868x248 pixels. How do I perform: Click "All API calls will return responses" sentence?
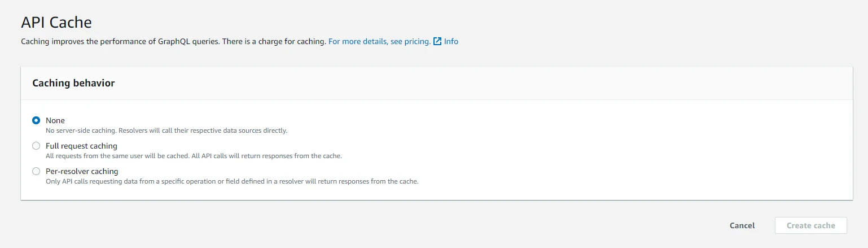pyautogui.click(x=266, y=156)
